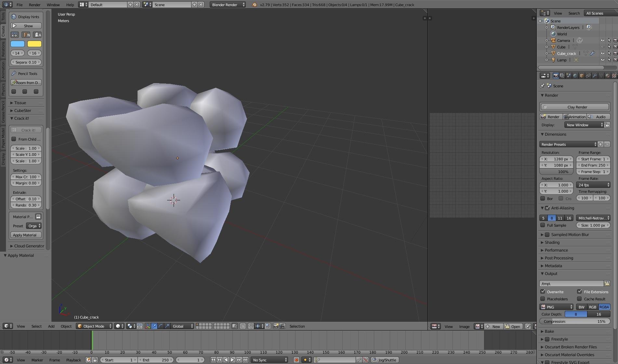The image size is (618, 364).
Task: Open the Object Mode dropdown
Action: click(x=94, y=326)
